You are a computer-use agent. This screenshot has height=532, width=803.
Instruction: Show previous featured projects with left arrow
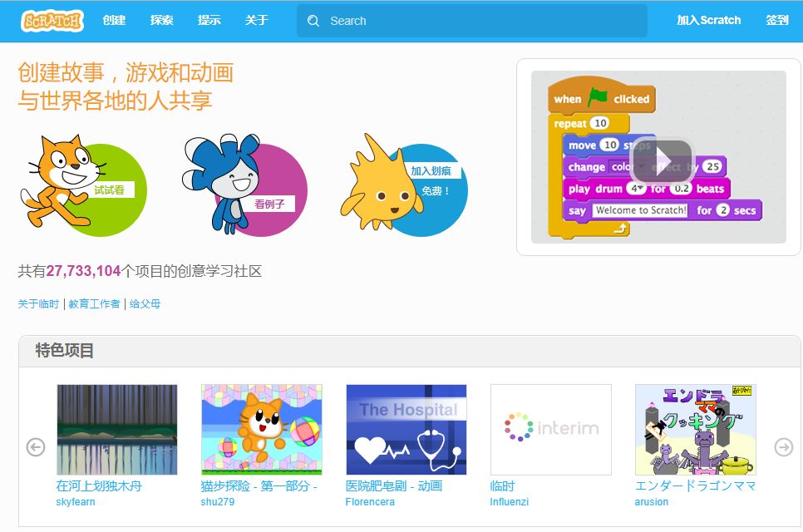click(36, 447)
